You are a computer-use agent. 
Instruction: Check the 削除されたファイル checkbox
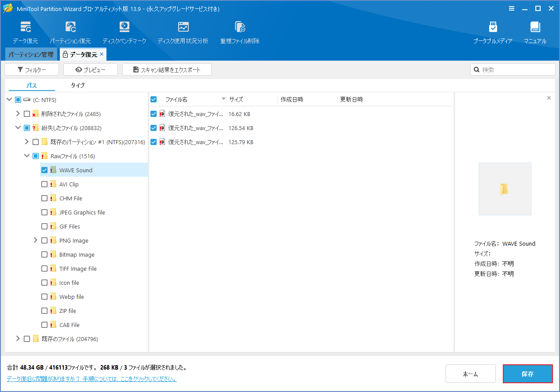pos(27,114)
